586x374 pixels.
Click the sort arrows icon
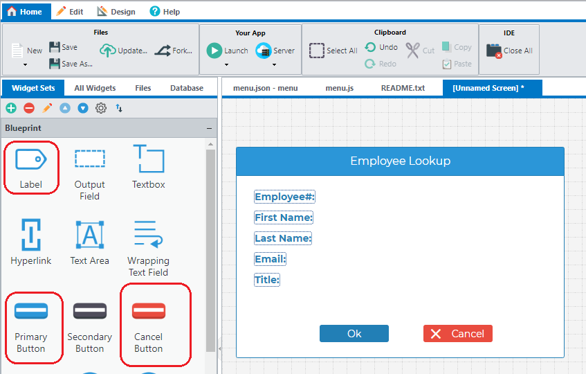coord(119,108)
